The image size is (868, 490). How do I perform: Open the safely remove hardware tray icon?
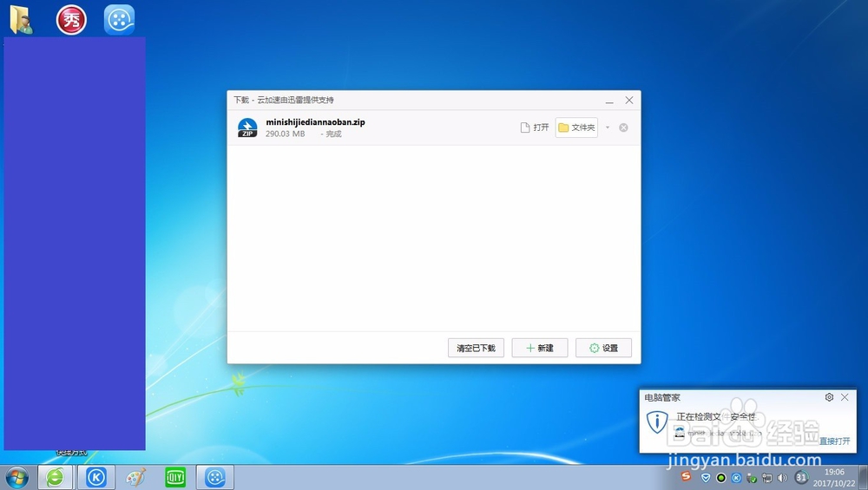click(x=751, y=478)
